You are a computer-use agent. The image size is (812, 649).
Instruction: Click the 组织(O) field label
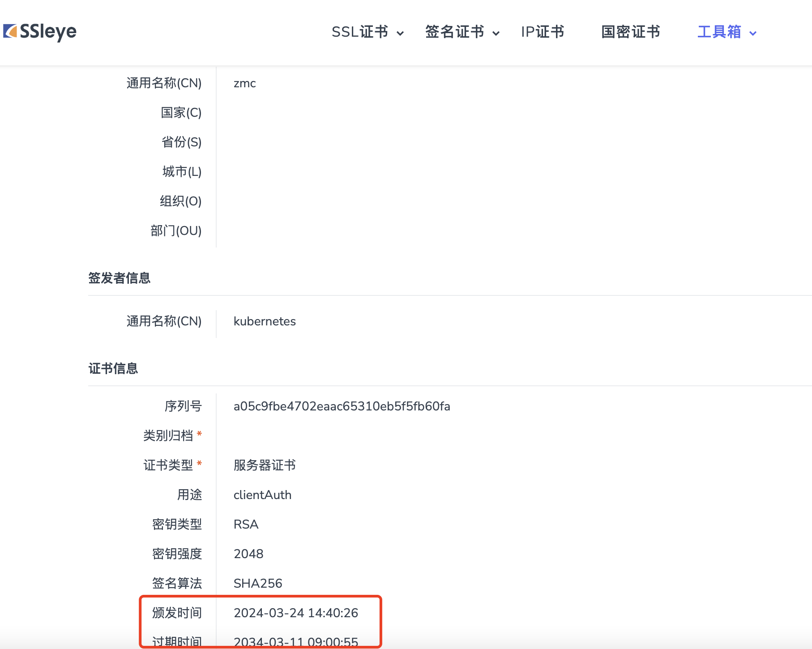[x=181, y=201]
